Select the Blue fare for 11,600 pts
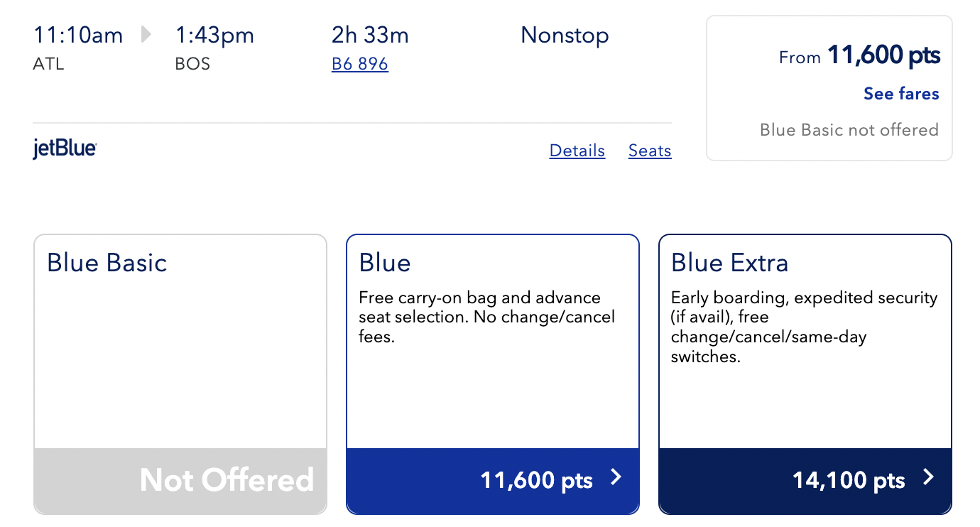 pos(493,481)
